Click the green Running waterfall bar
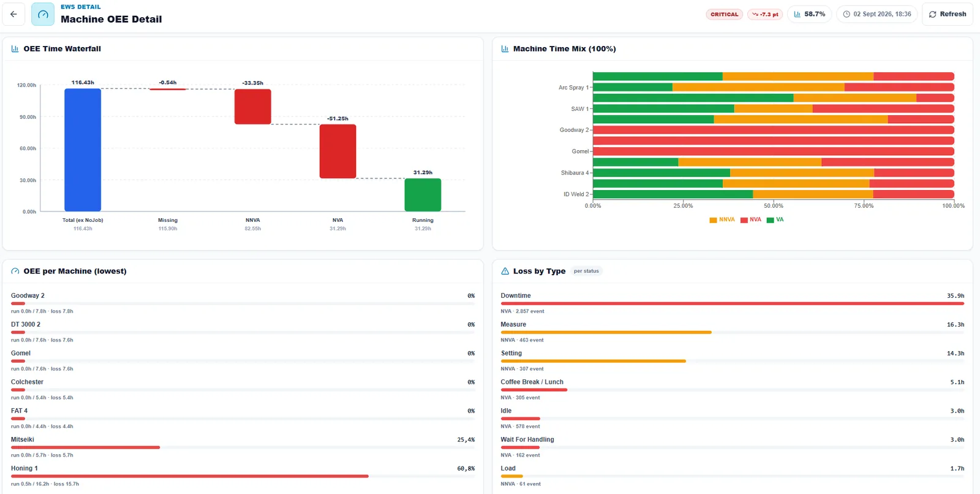 coord(423,195)
